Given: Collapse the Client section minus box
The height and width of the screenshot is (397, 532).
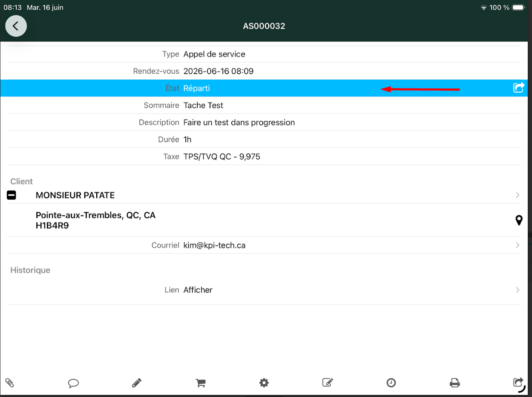Looking at the screenshot, I should 12,195.
